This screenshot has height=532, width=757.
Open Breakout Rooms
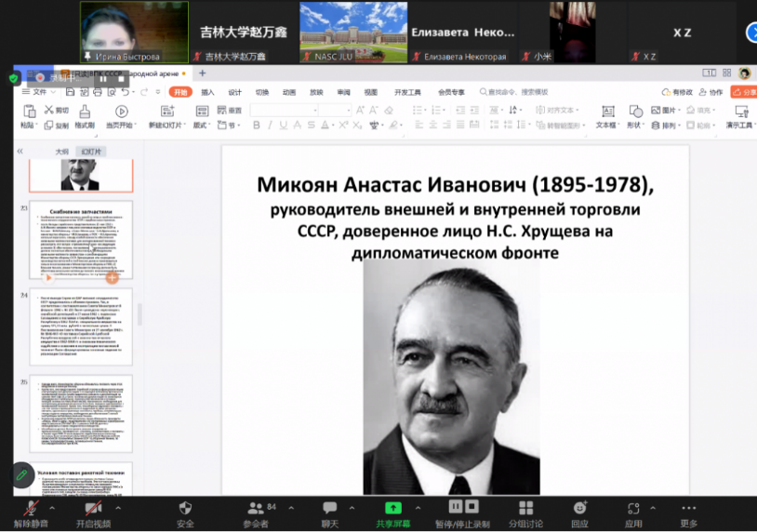pyautogui.click(x=525, y=508)
